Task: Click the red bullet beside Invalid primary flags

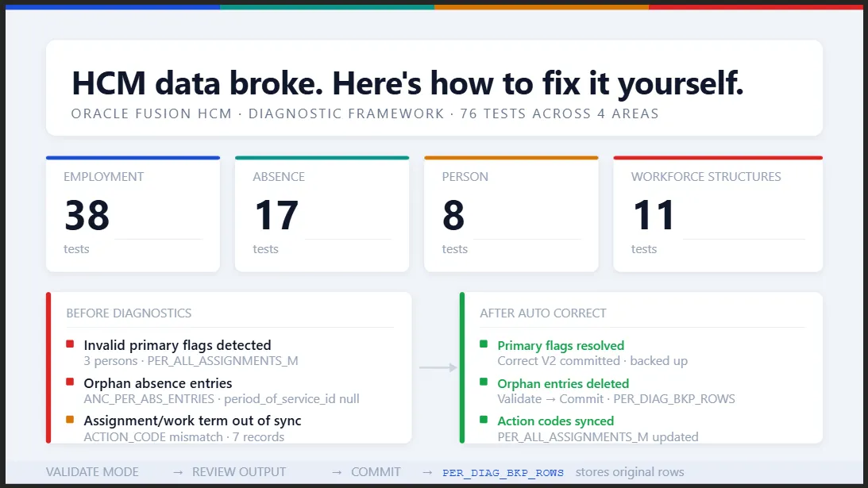Action: (x=70, y=344)
